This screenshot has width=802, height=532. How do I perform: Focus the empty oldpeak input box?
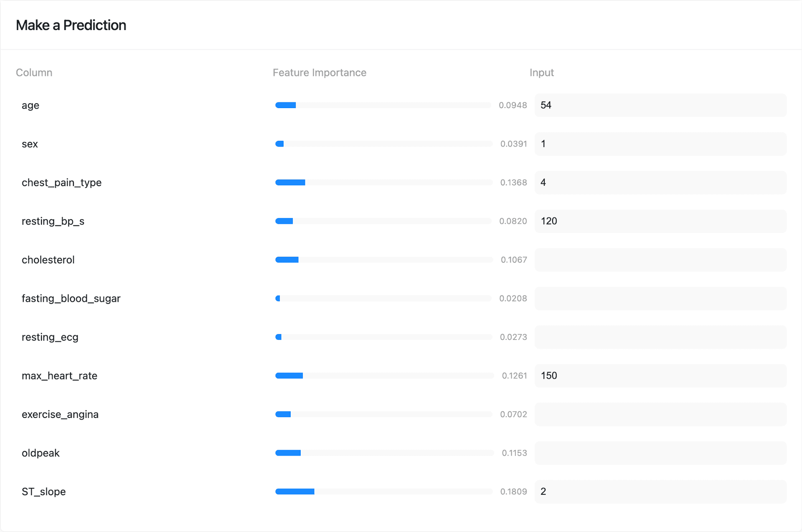pos(660,453)
